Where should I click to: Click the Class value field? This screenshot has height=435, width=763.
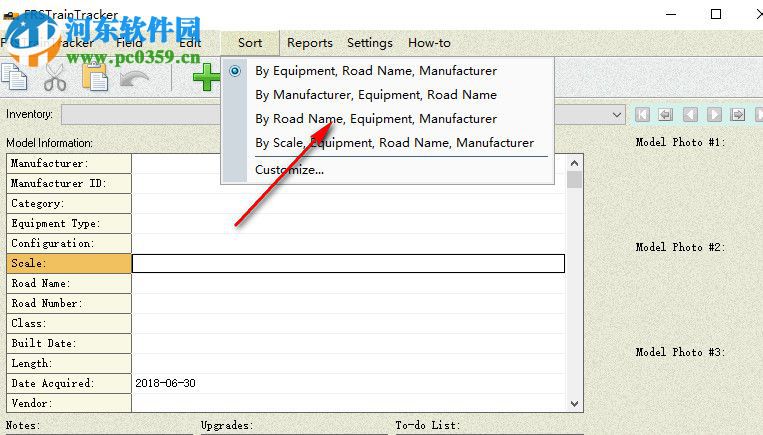tap(348, 323)
